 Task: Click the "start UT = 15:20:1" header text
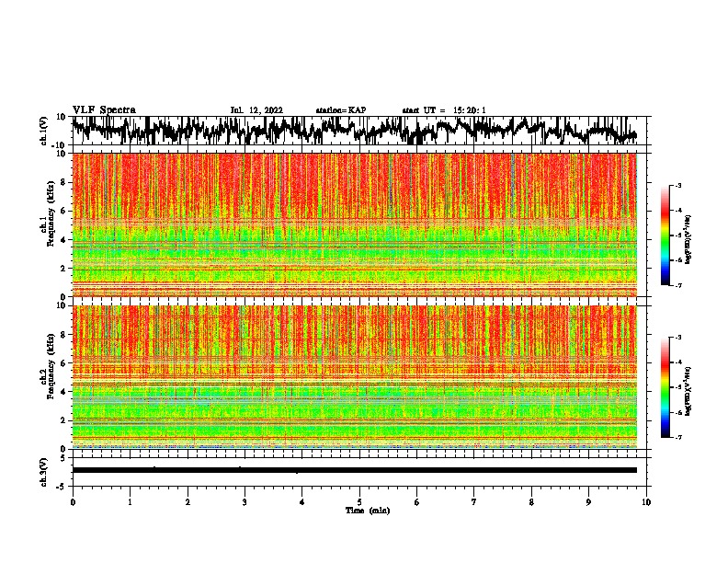coord(444,110)
